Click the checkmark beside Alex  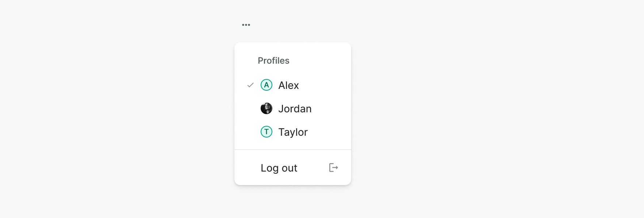coord(250,85)
